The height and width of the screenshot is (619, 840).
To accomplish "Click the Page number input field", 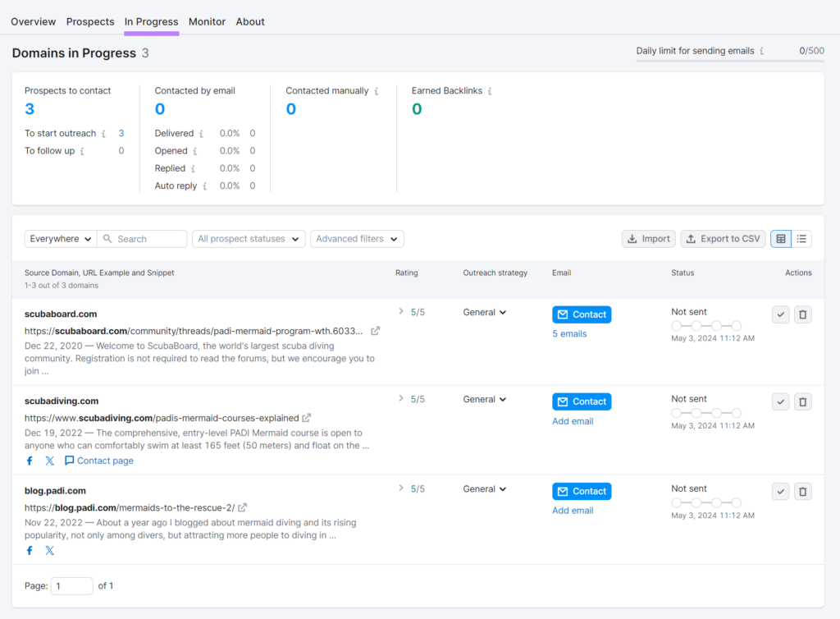I will (72, 586).
